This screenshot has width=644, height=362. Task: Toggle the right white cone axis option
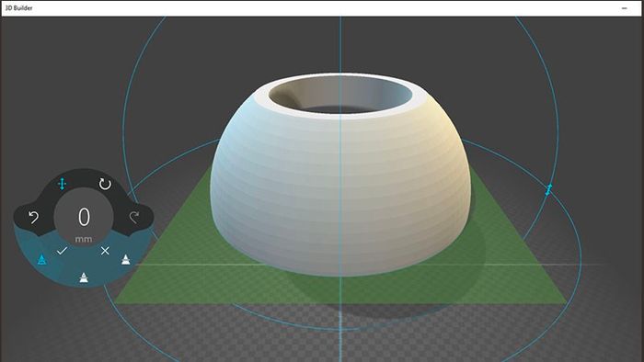click(126, 259)
